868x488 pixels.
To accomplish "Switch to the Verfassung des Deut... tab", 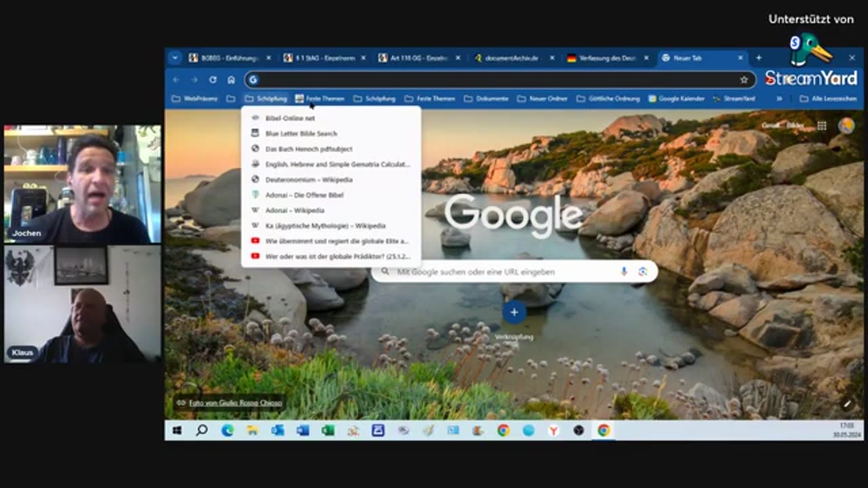I will click(607, 58).
